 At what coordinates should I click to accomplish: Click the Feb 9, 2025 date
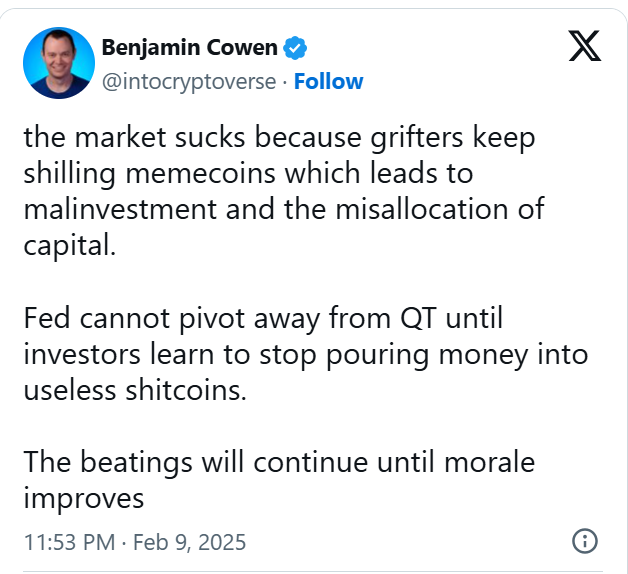pyautogui.click(x=192, y=542)
